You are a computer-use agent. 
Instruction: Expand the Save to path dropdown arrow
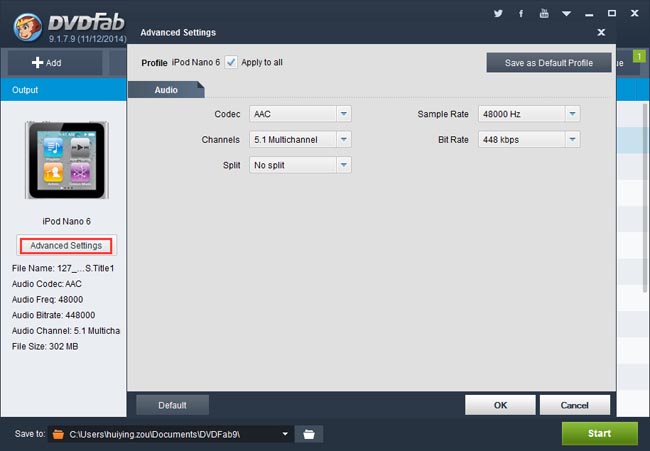click(285, 434)
